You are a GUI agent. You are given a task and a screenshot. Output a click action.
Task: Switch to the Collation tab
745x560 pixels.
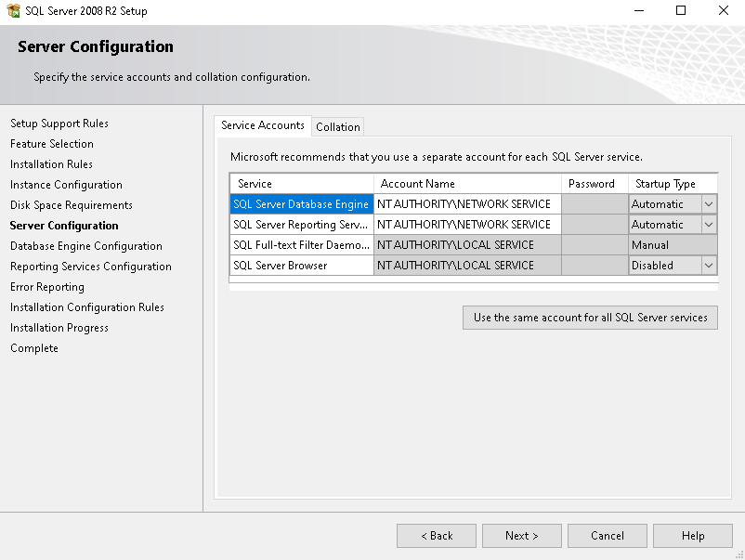click(x=338, y=127)
